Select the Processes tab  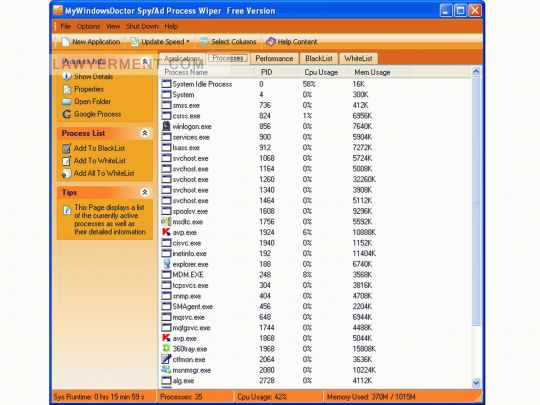(228, 58)
